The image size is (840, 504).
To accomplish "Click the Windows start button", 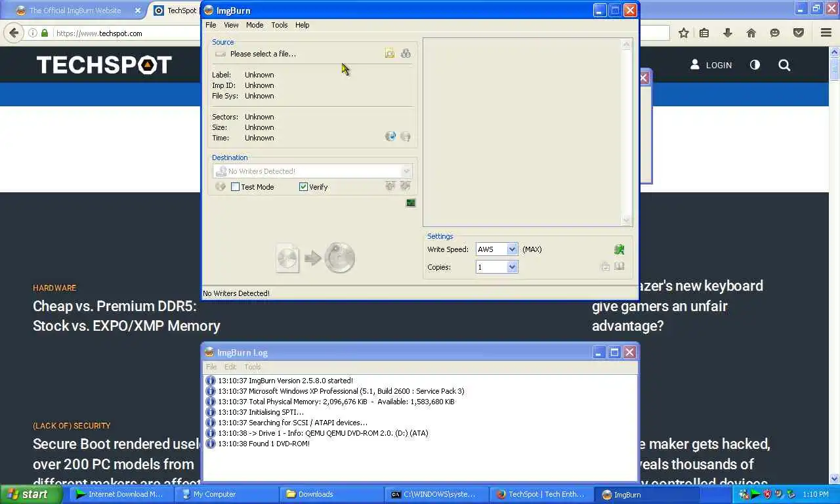I will point(31,494).
